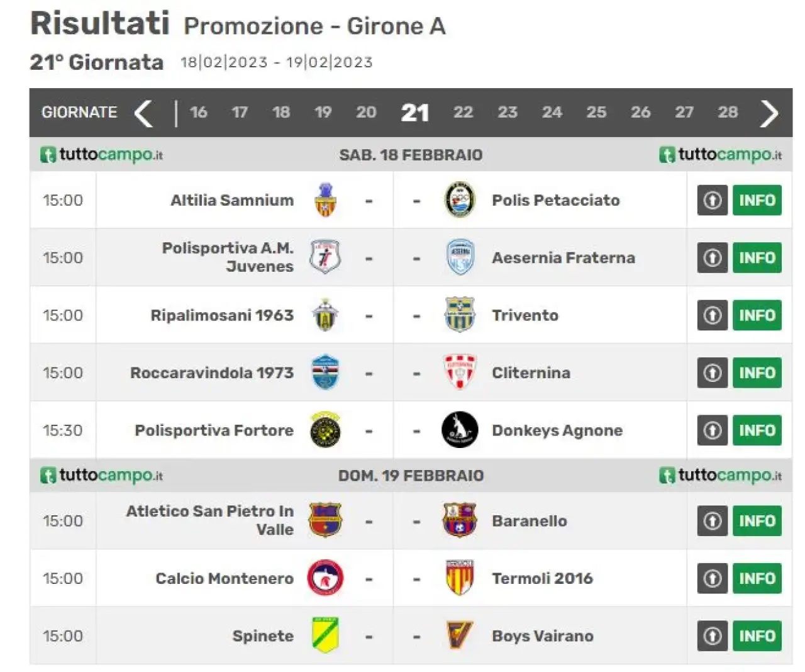This screenshot has width=805, height=672.
Task: Click the Boys Vairano team logo
Action: click(x=460, y=635)
